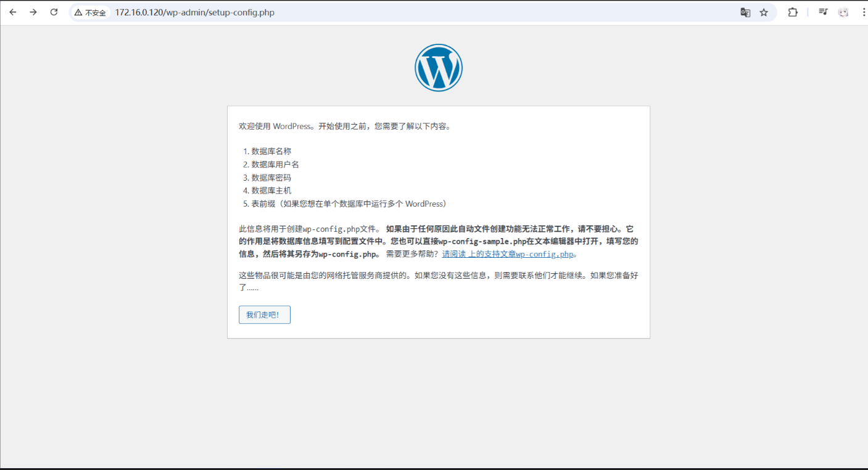Reload the WordPress setup page
This screenshot has width=868, height=470.
click(x=54, y=12)
